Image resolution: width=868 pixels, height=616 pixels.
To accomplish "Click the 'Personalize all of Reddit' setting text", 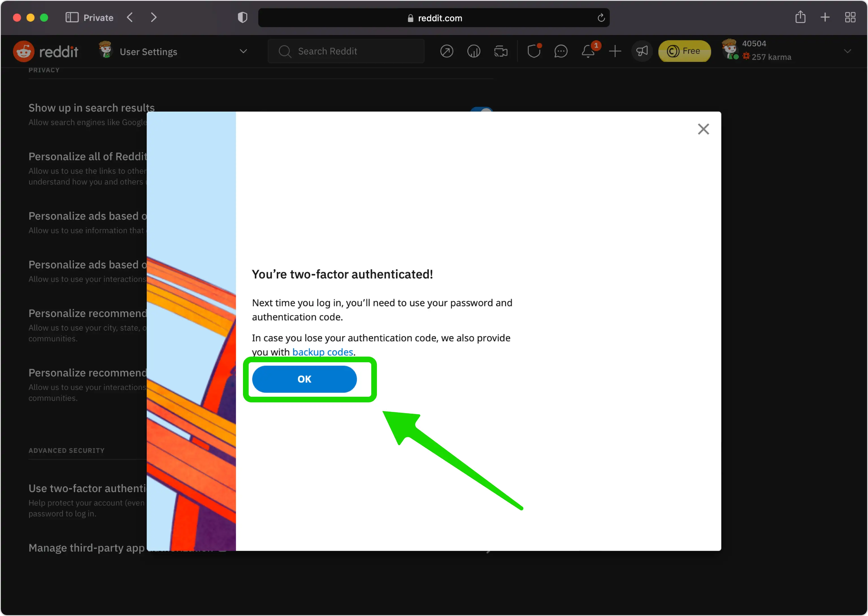I will pyautogui.click(x=88, y=157).
